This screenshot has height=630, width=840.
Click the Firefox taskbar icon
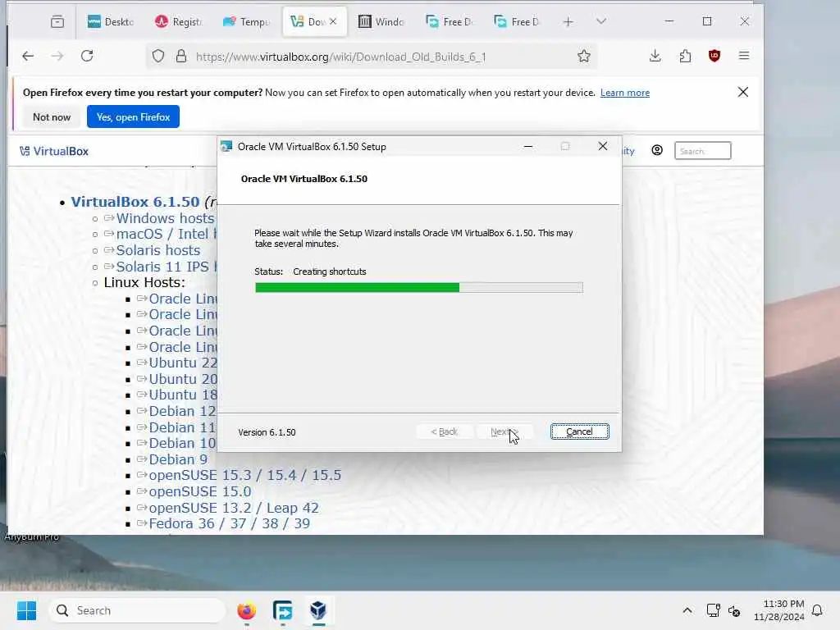246,610
